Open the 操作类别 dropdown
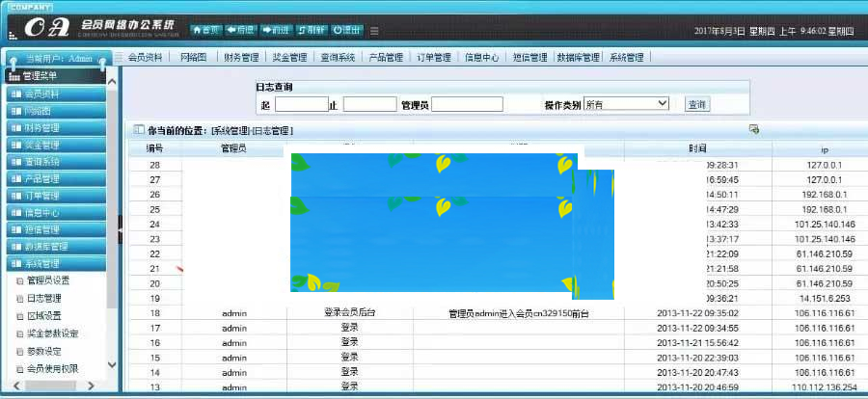Image resolution: width=868 pixels, height=399 pixels. pos(626,103)
